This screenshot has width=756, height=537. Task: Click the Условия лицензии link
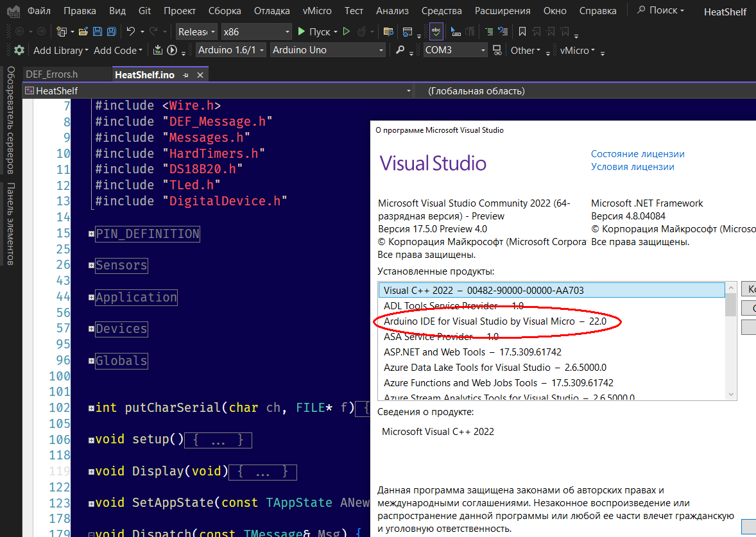pyautogui.click(x=633, y=167)
